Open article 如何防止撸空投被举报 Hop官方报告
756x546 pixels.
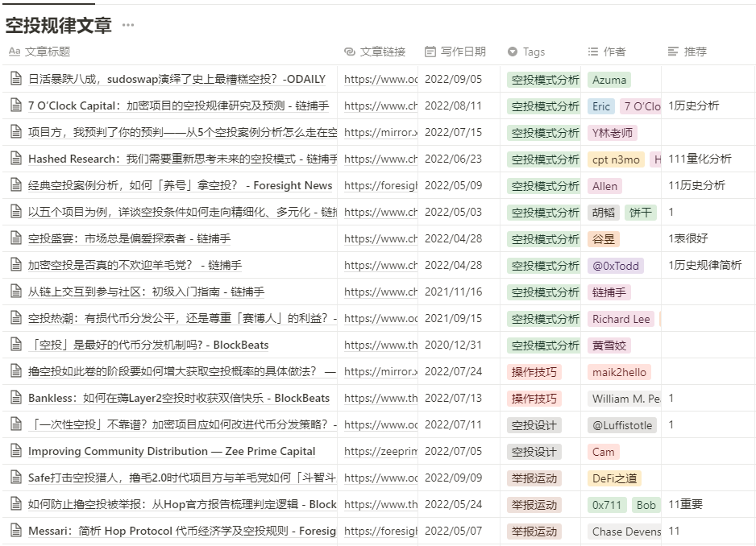point(182,504)
